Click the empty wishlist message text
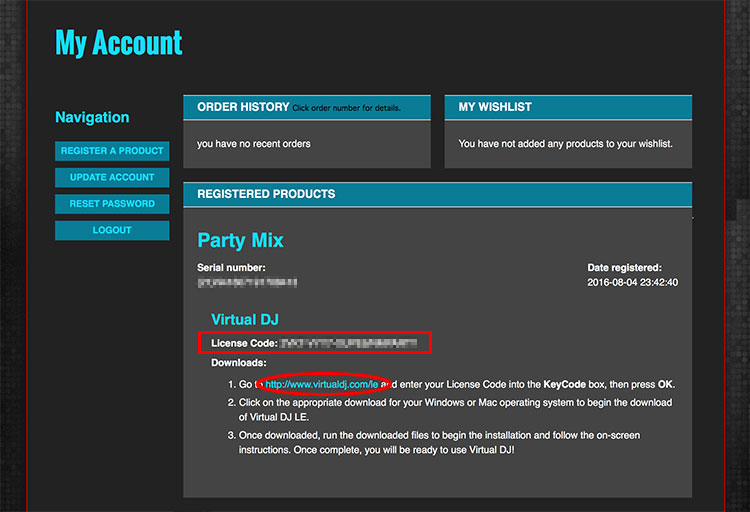 coord(565,144)
